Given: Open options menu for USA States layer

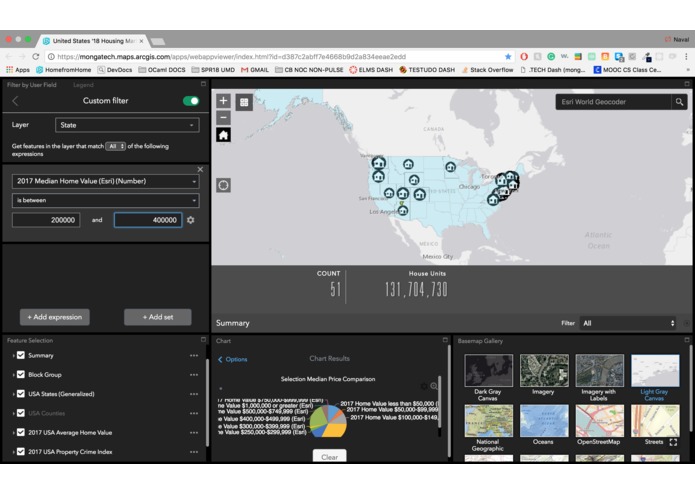Looking at the screenshot, I should [194, 394].
